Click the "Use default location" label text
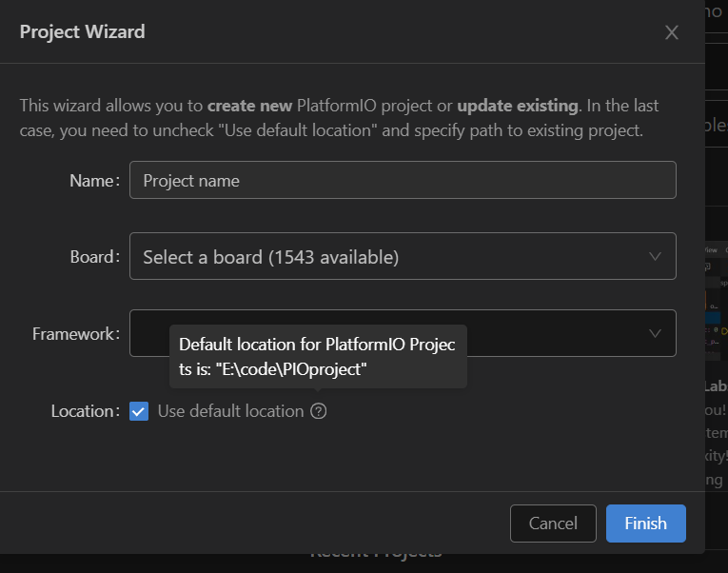Image resolution: width=728 pixels, height=573 pixels. tap(230, 411)
